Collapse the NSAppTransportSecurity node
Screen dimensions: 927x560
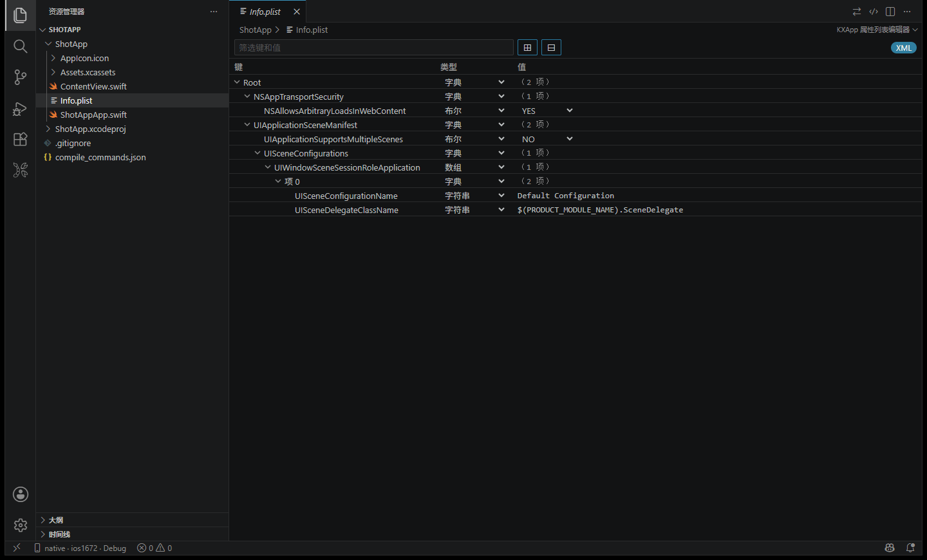pos(247,97)
